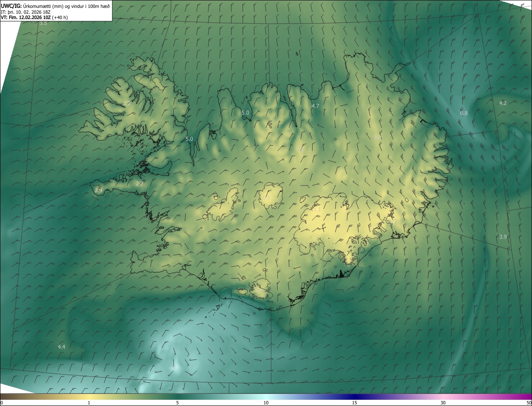Click the 15 tick on the color scale
The height and width of the screenshot is (406, 532).
tap(355, 403)
